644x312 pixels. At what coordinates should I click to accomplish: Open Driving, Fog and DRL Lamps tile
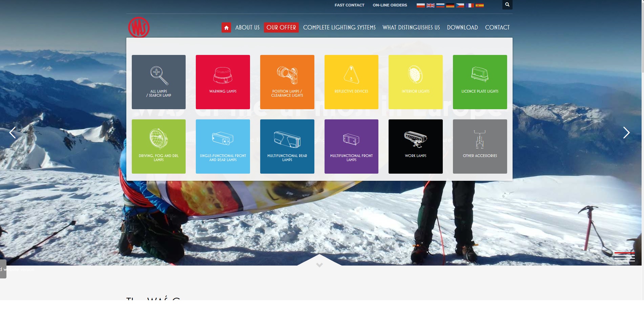[159, 147]
